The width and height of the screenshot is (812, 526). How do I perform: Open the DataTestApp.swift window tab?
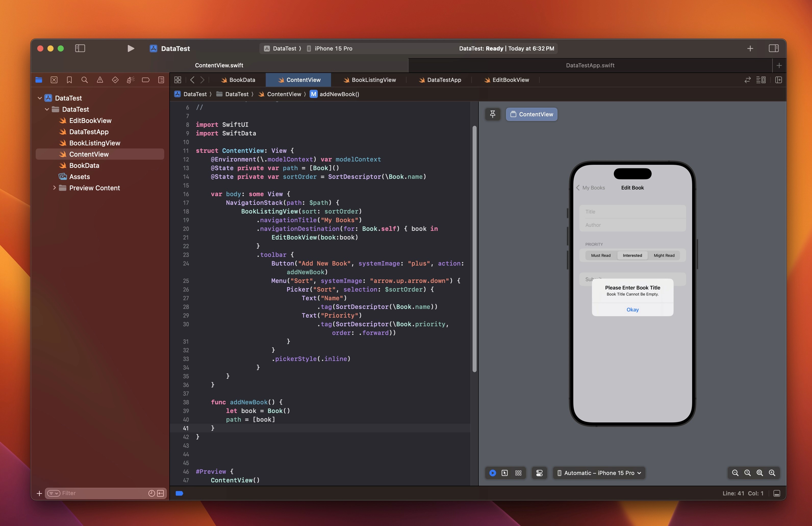[x=590, y=65]
